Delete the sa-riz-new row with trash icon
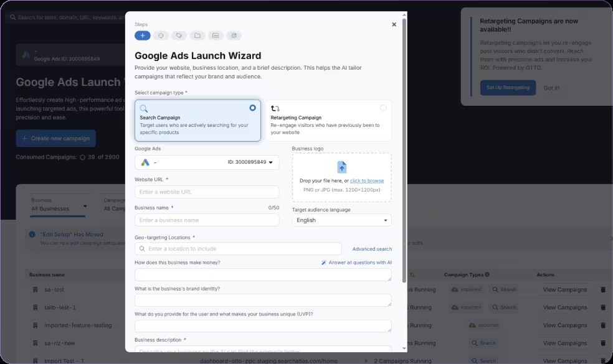This screenshot has height=364, width=613. pyautogui.click(x=603, y=343)
